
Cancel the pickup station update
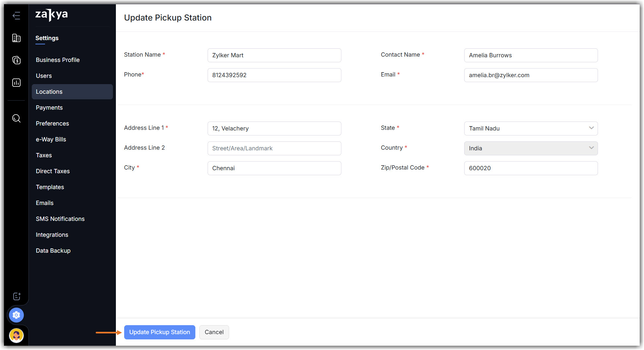(x=214, y=332)
